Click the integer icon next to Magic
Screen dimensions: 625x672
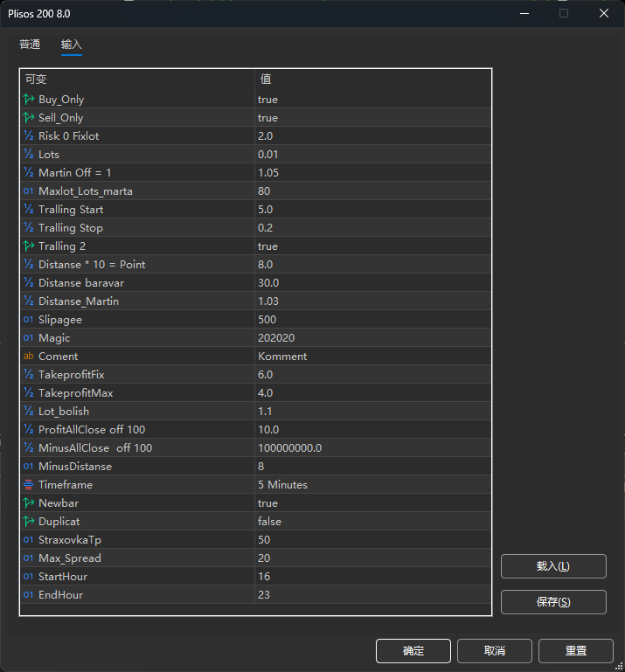pos(29,338)
